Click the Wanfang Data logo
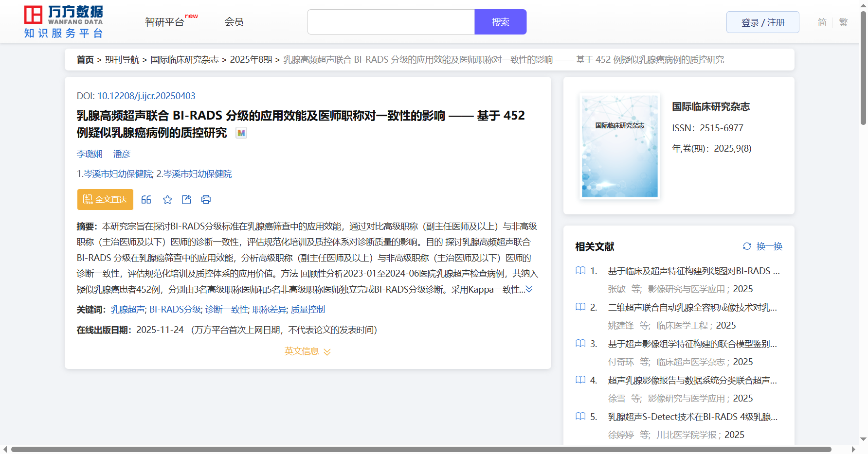 tap(63, 22)
